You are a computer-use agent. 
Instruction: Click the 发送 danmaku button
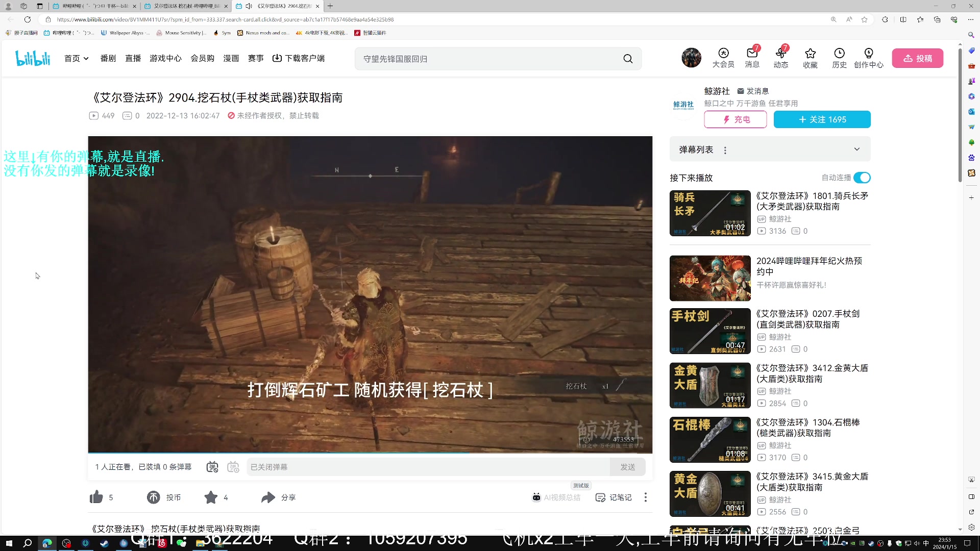628,467
